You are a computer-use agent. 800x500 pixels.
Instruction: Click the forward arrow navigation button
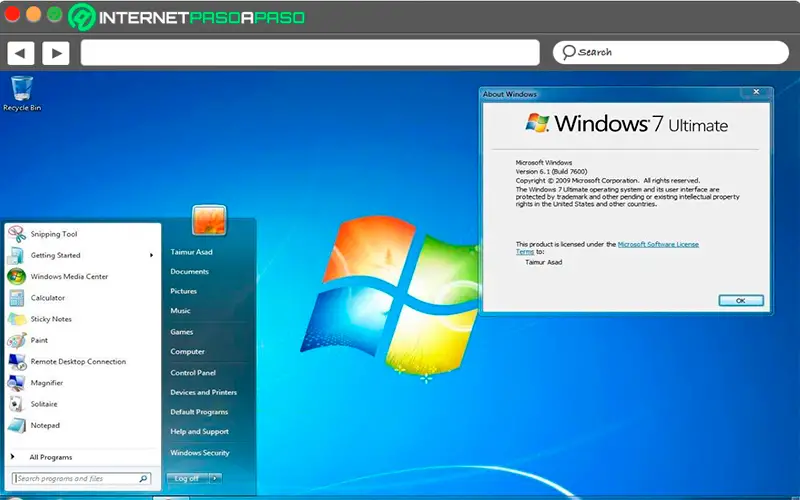[x=56, y=53]
